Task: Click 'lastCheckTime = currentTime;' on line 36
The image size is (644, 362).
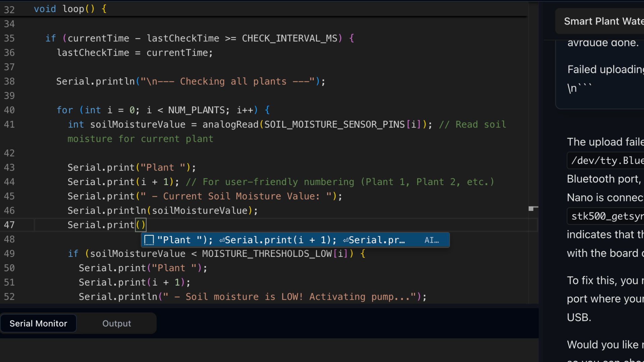Action: (x=135, y=53)
